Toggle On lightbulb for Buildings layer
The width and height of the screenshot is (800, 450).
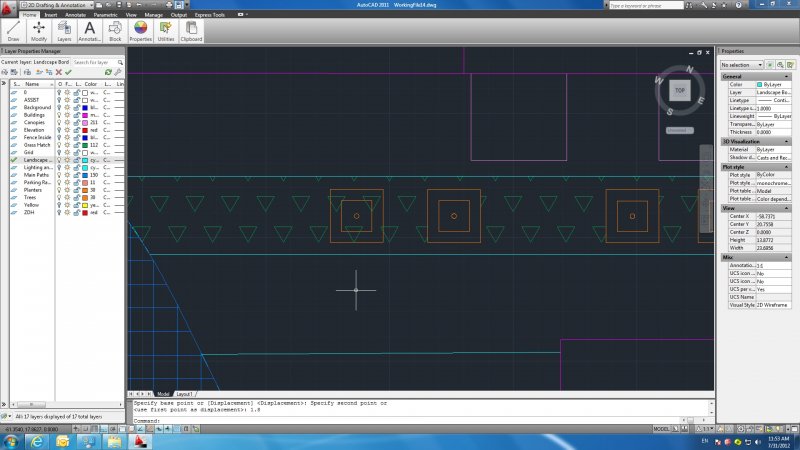(59, 115)
